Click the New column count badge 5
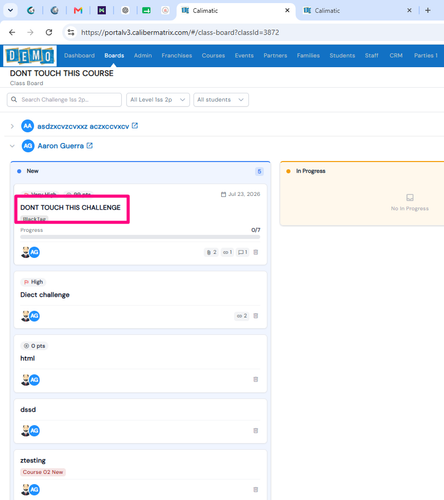 pos(259,171)
